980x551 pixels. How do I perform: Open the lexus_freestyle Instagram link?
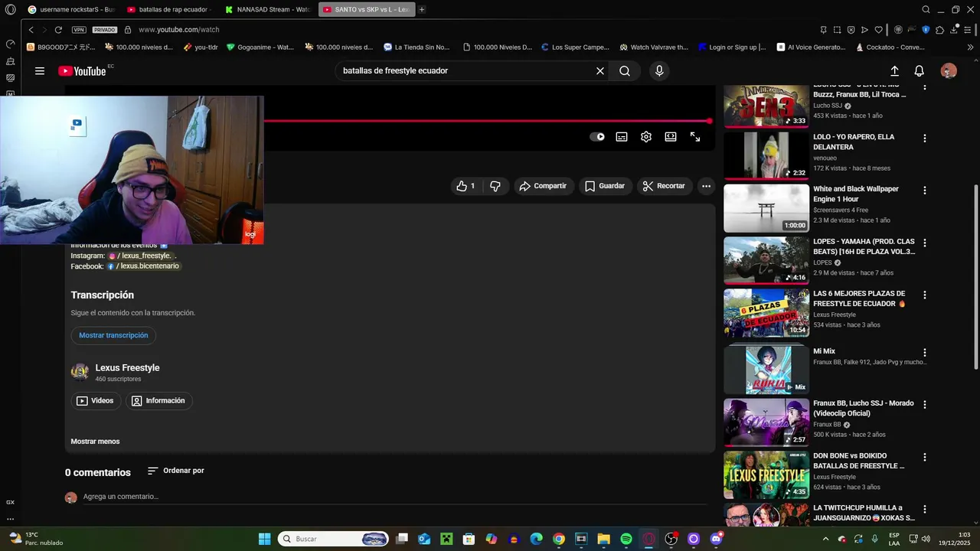pos(140,256)
